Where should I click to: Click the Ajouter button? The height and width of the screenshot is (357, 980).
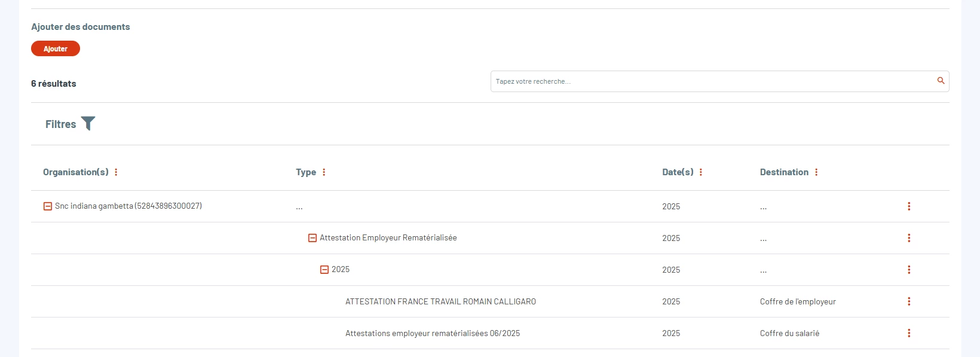click(56, 48)
